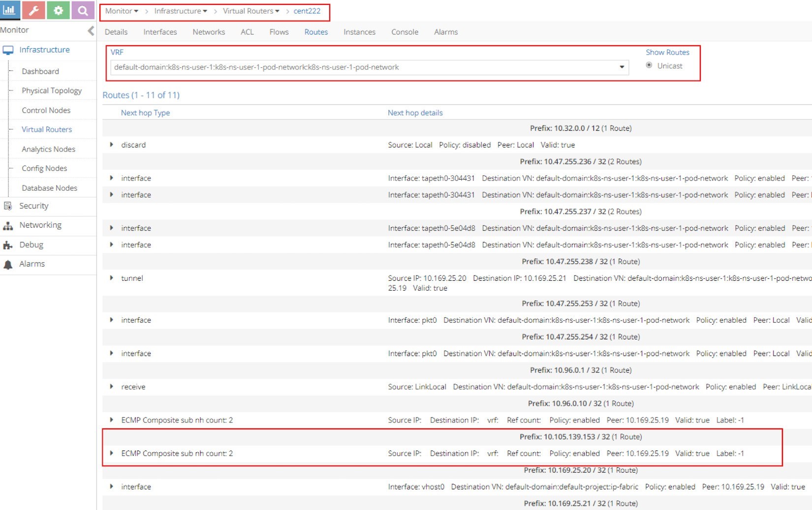Select the Routes tab
Viewport: 812px width, 510px height.
316,32
